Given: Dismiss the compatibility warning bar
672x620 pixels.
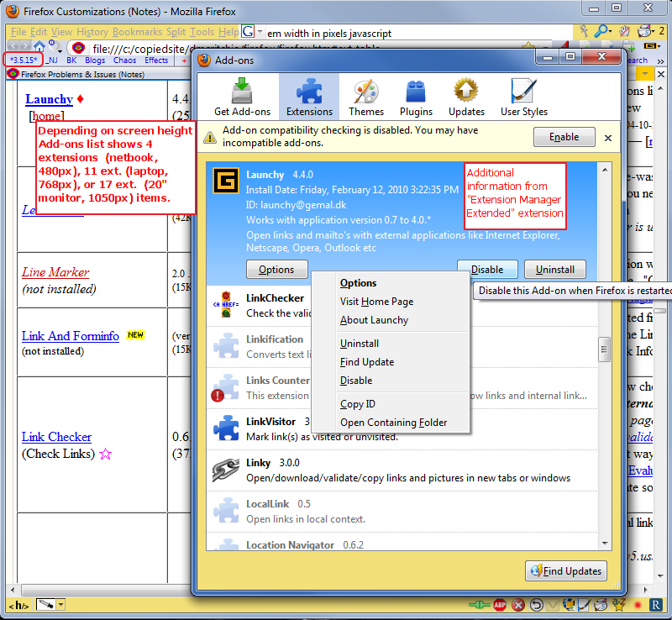Looking at the screenshot, I should coord(607,138).
